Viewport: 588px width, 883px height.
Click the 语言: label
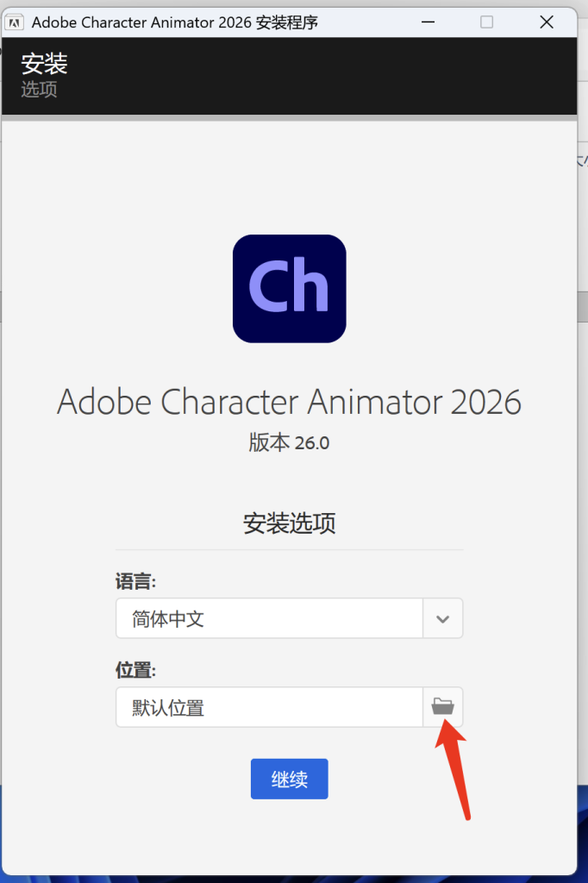pos(136,582)
